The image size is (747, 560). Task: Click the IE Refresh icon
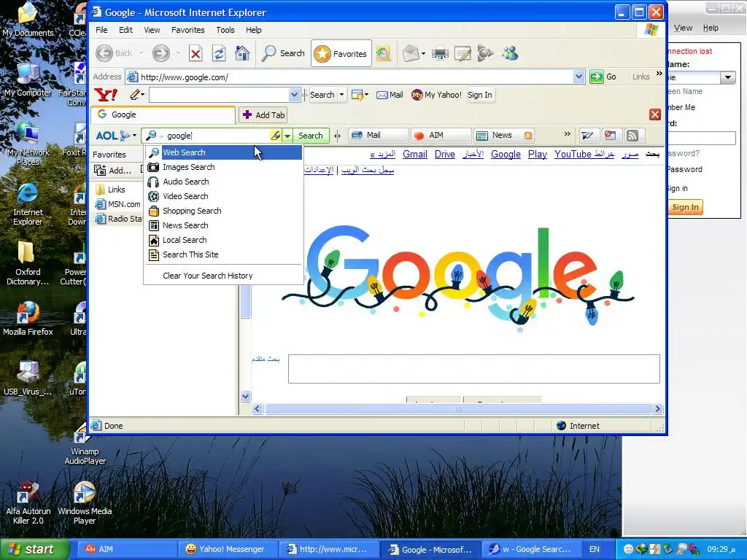point(219,53)
